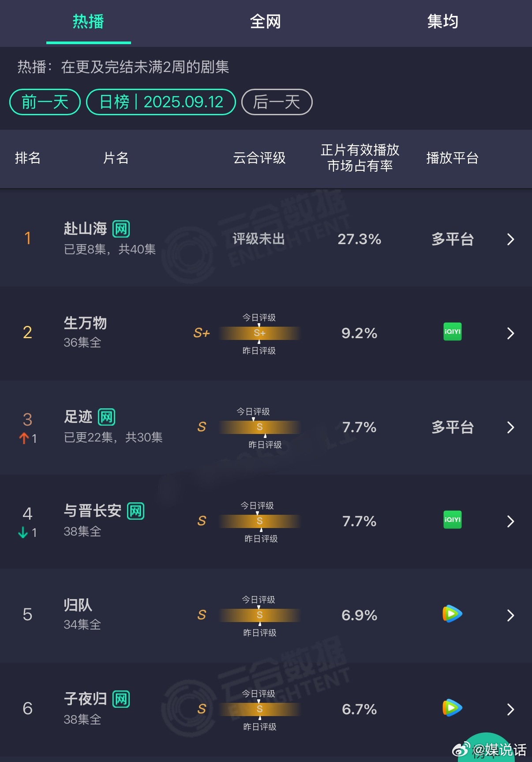The height and width of the screenshot is (762, 532).
Task: Click the 网 badge next to 赴山海
Action: click(121, 229)
